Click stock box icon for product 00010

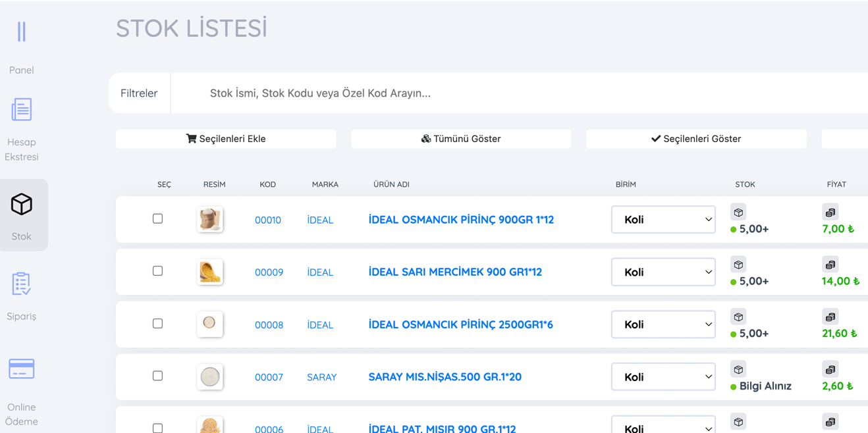tap(738, 213)
